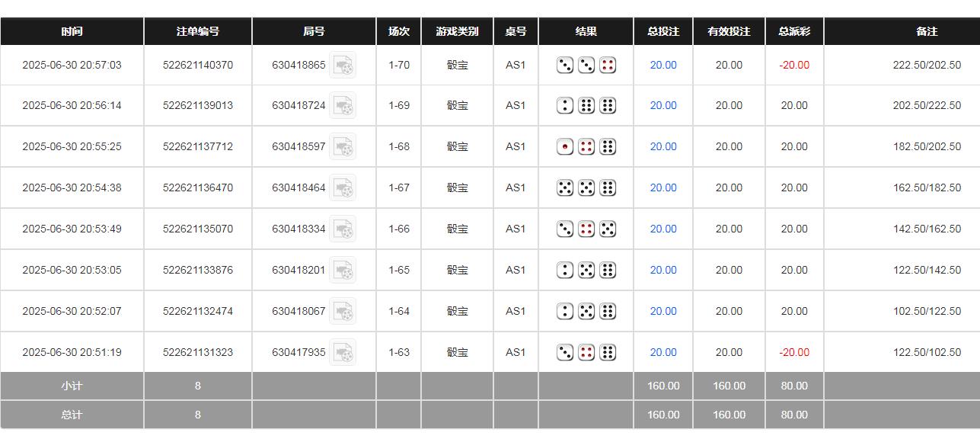Select the 游戏类别 column header
Screen dimensions: 980x439
click(457, 31)
